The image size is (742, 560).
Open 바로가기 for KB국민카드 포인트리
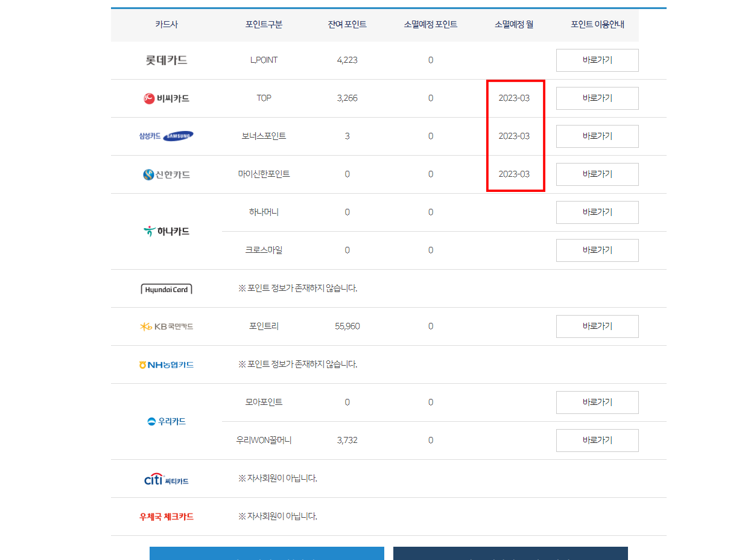tap(597, 326)
